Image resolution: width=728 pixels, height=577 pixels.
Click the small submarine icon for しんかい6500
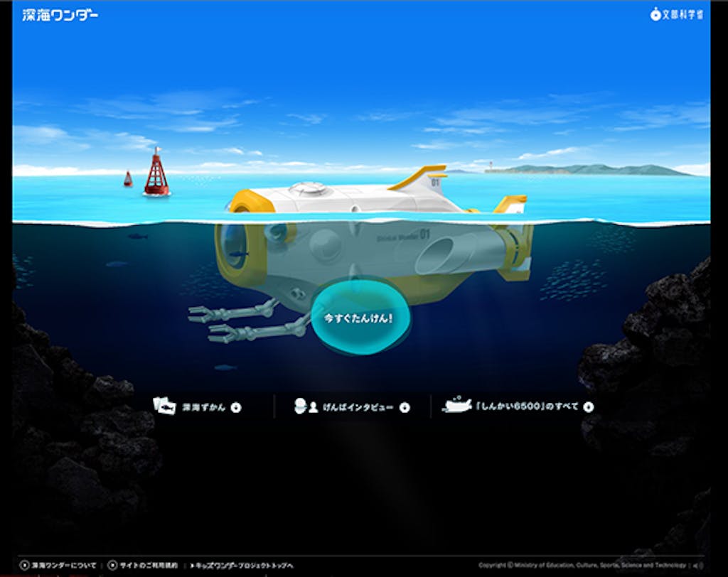456,406
